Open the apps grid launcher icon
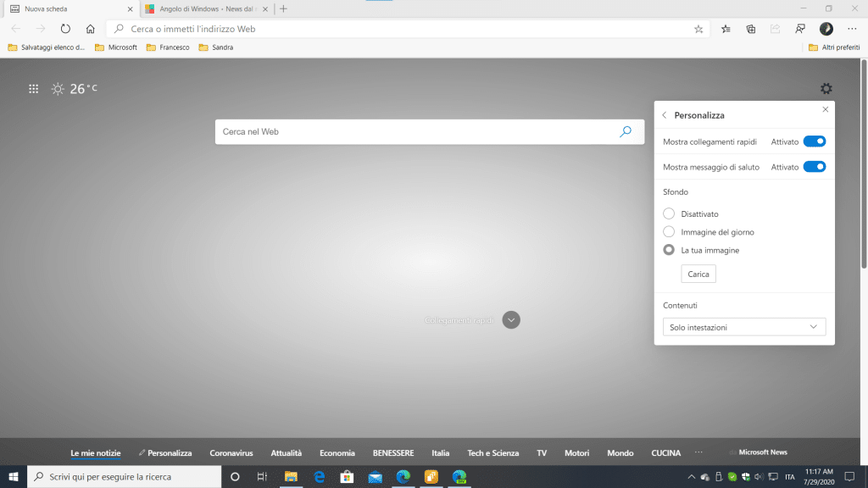 [33, 89]
